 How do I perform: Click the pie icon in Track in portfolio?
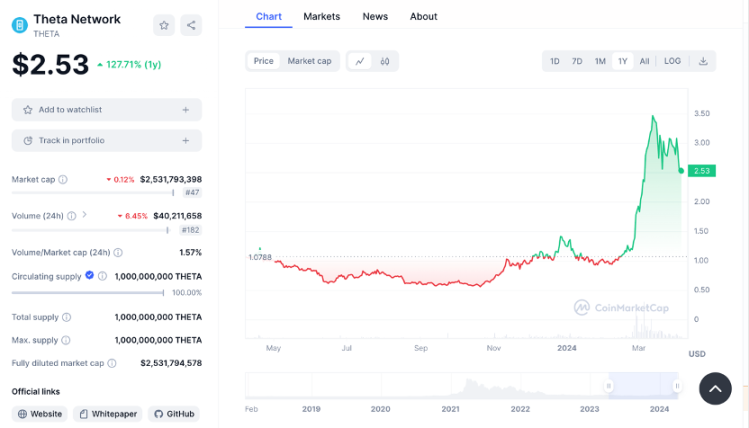(28, 140)
